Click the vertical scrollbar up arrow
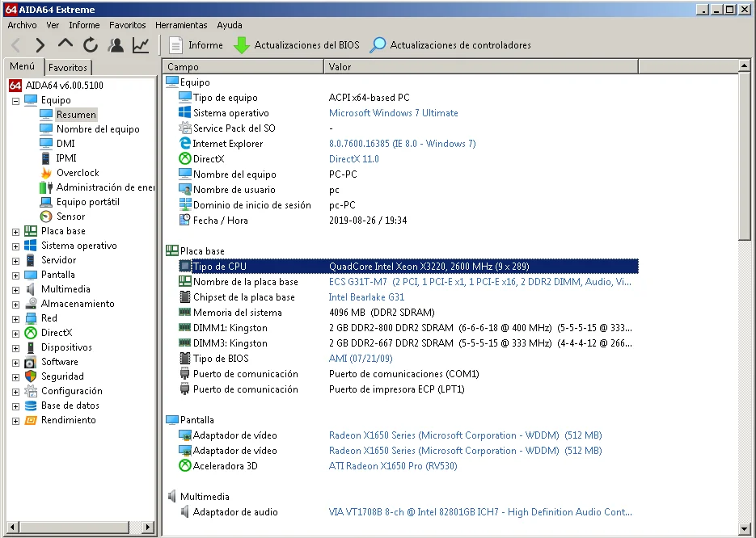 (745, 65)
